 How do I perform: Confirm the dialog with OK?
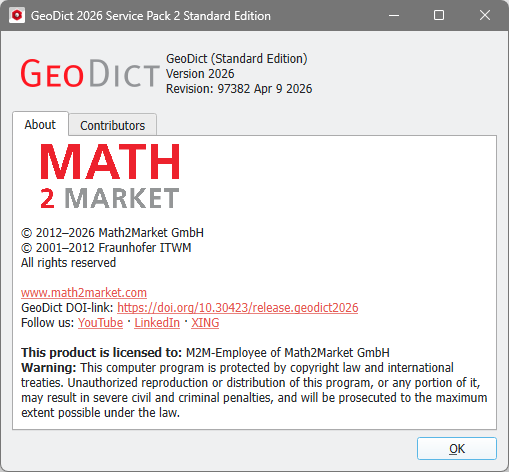click(457, 449)
